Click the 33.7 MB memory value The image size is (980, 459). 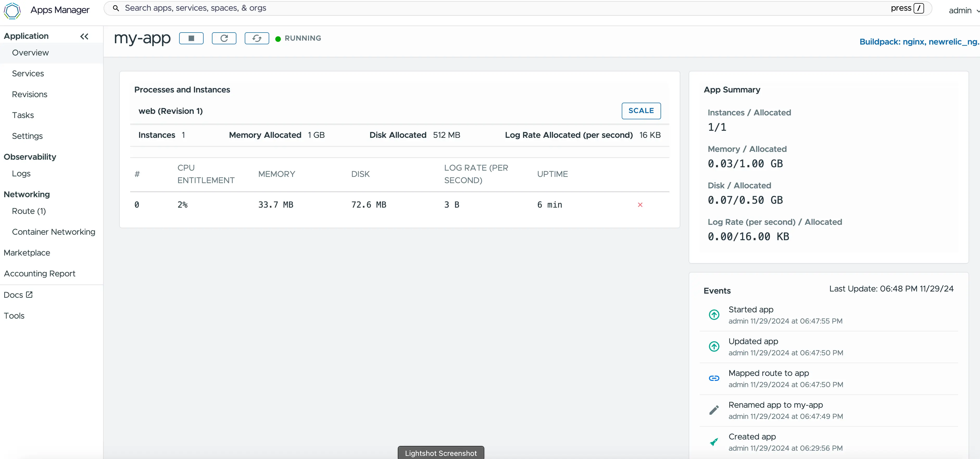pyautogui.click(x=276, y=205)
